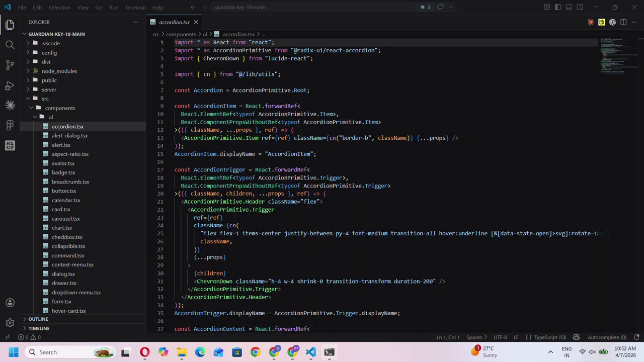Viewport: 644px width, 362px height.
Task: Click the components breadcrumb segment
Action: (181, 34)
